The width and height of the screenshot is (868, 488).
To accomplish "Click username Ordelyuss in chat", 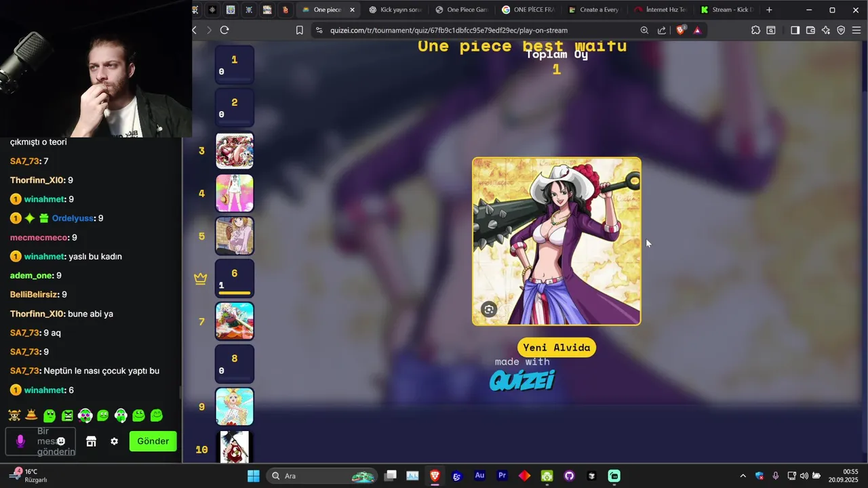I will (73, 218).
